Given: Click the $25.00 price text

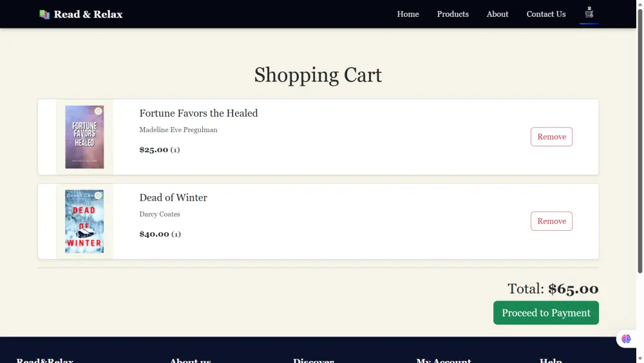Looking at the screenshot, I should (x=154, y=150).
